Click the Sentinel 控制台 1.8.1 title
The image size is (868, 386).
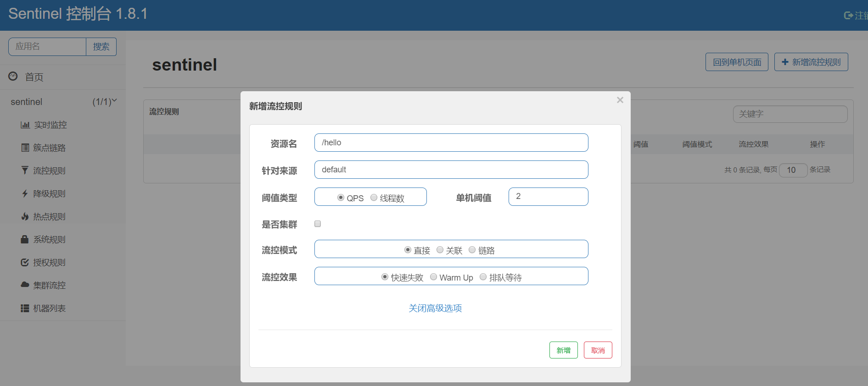coord(78,14)
